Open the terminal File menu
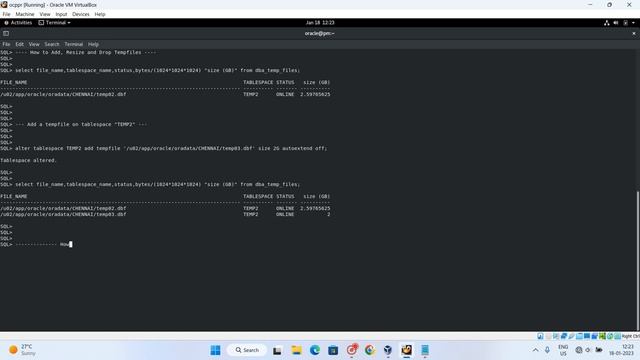This screenshot has height=360, width=640. [x=6, y=44]
